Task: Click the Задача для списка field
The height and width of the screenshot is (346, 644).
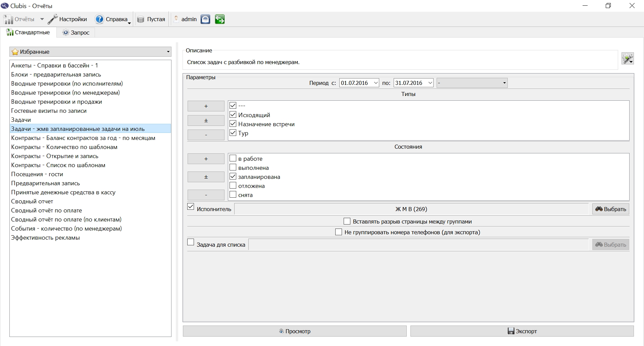Action: click(418, 245)
